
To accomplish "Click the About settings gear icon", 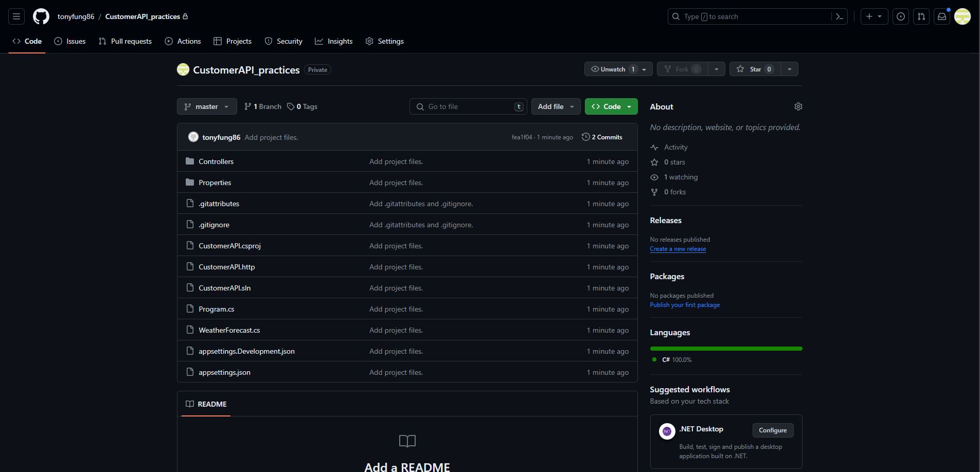I will 798,106.
